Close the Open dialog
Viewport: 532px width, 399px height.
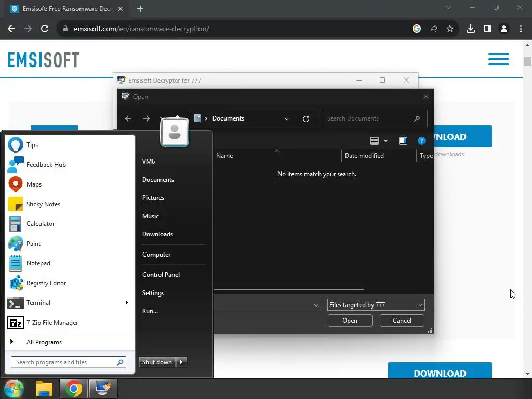coord(426,96)
